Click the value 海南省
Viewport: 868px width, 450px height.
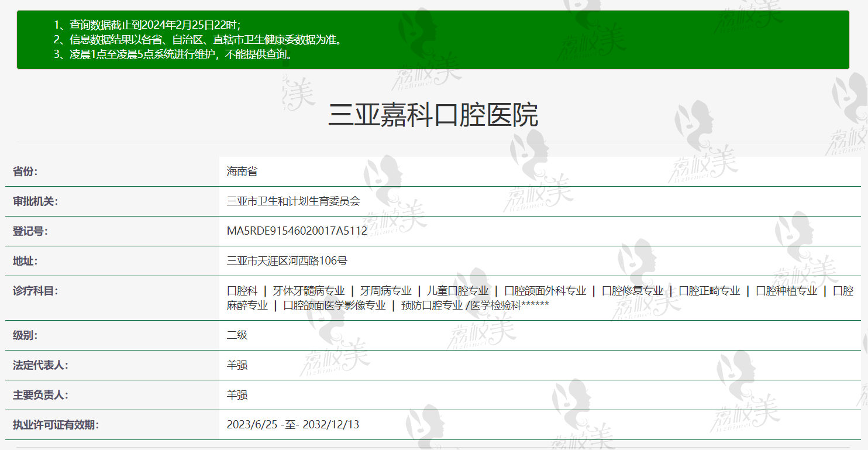click(242, 171)
